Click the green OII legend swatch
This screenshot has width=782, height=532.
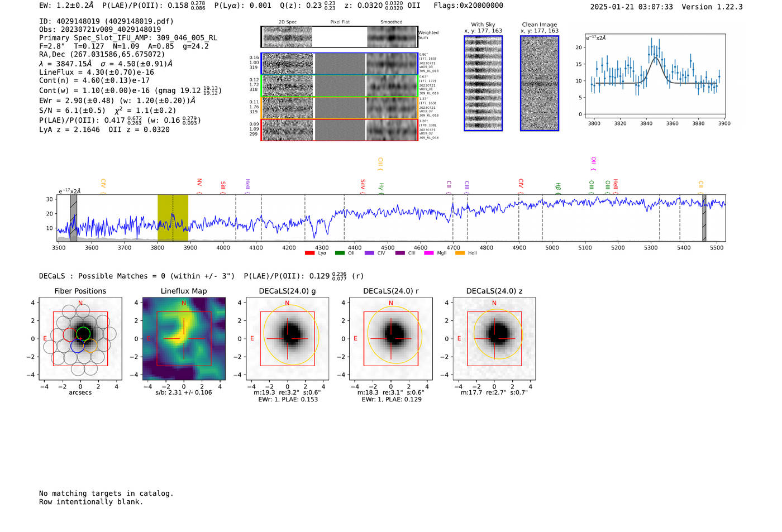340,253
